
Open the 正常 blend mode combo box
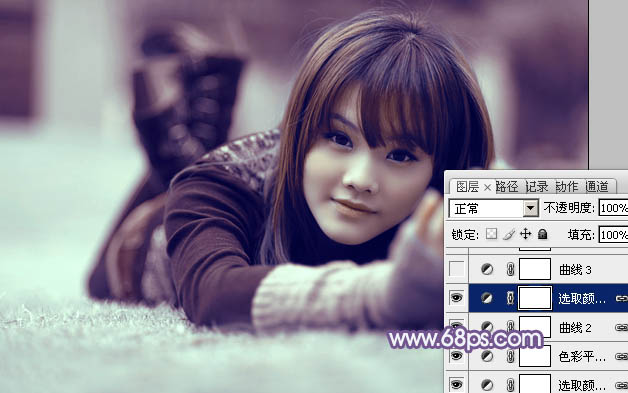[x=493, y=208]
